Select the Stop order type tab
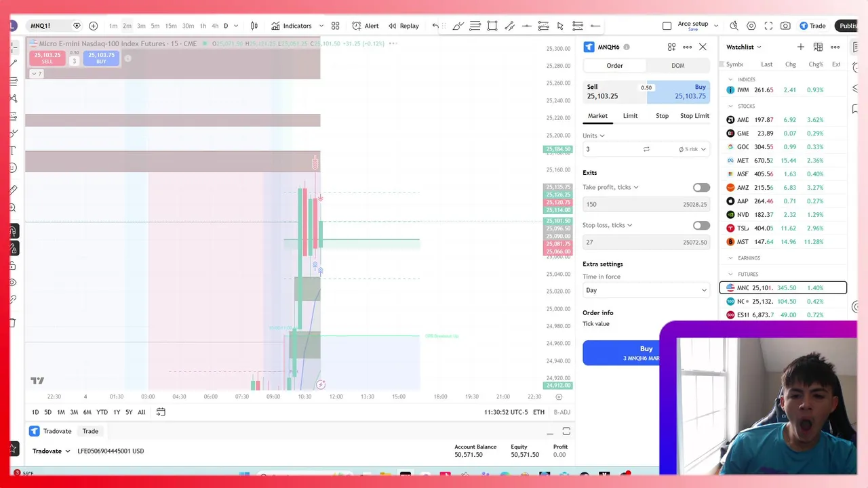The width and height of the screenshot is (868, 488). pyautogui.click(x=662, y=116)
